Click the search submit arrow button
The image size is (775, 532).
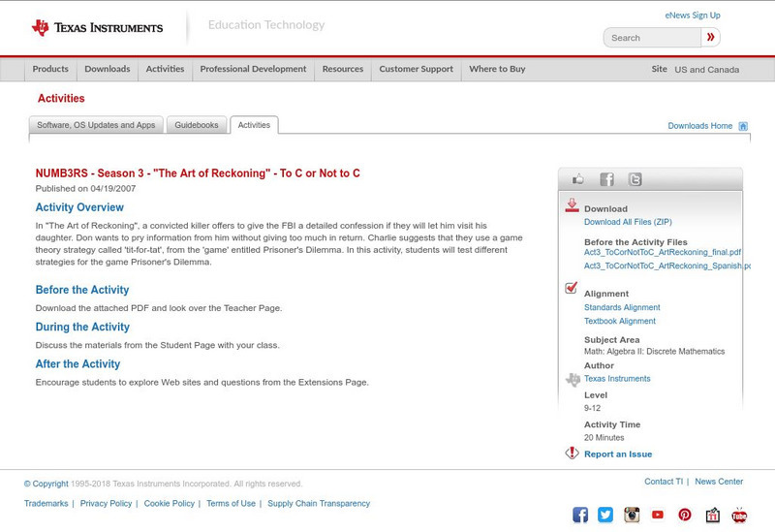point(710,37)
